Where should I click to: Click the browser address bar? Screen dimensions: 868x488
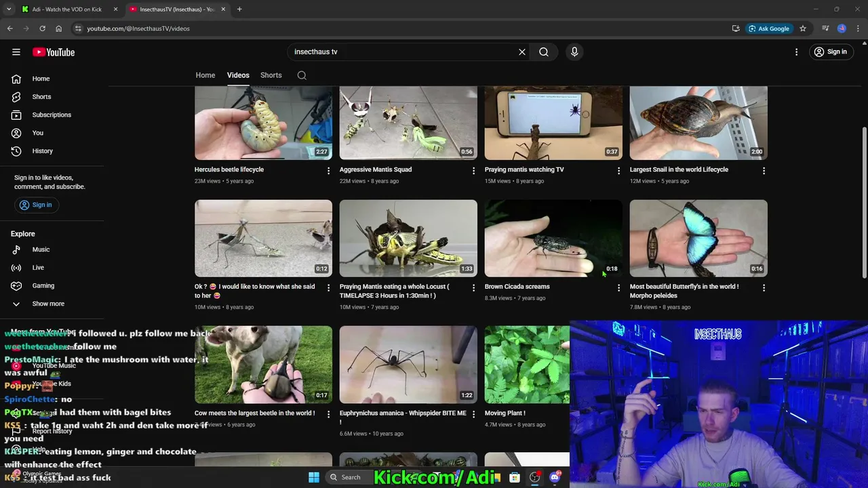407,28
